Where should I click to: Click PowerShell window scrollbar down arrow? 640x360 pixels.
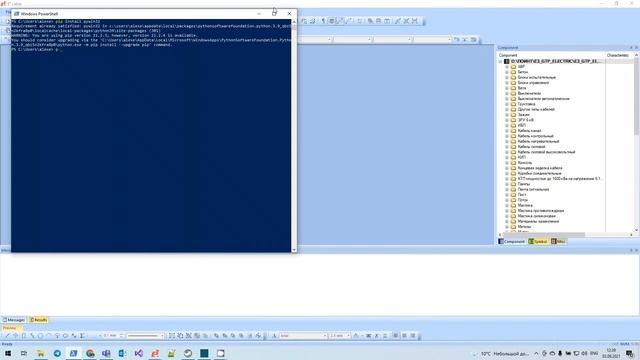[x=294, y=249]
